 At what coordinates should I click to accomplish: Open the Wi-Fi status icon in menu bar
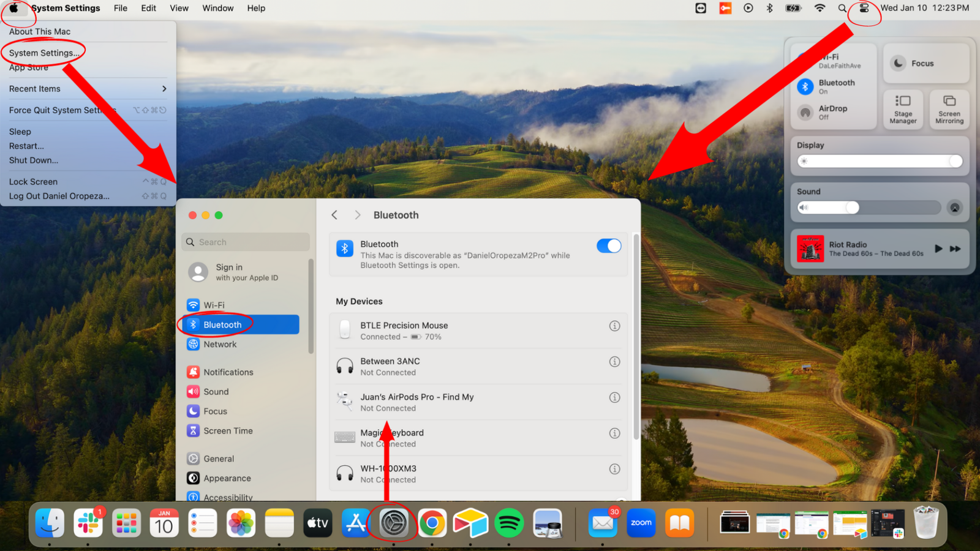(820, 8)
